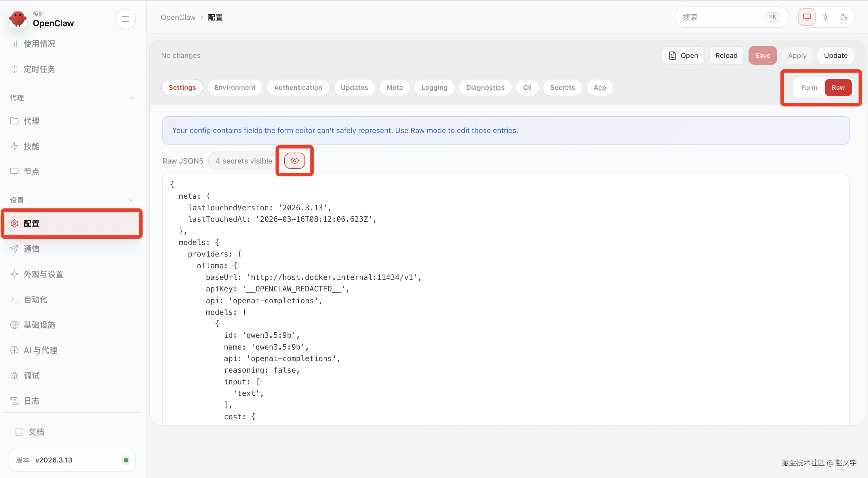Viewport: 868px width, 478px height.
Task: Switch to the Authentication tab
Action: click(298, 87)
